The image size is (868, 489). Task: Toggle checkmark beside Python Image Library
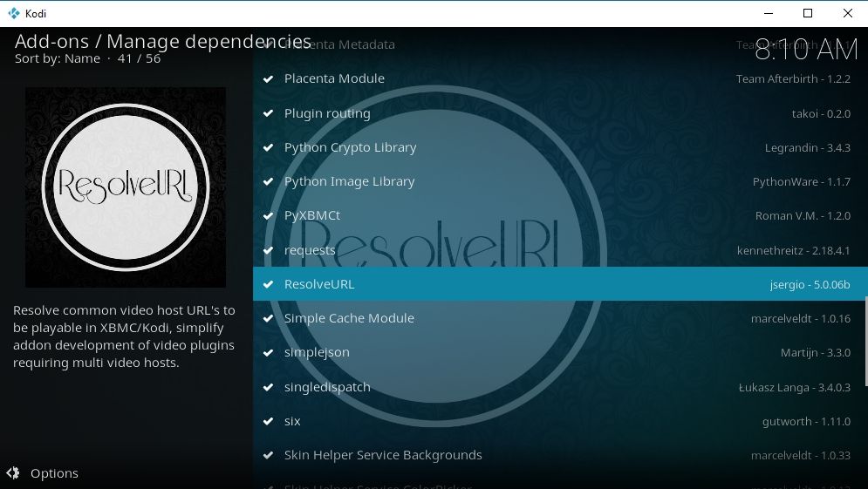pyautogui.click(x=269, y=182)
